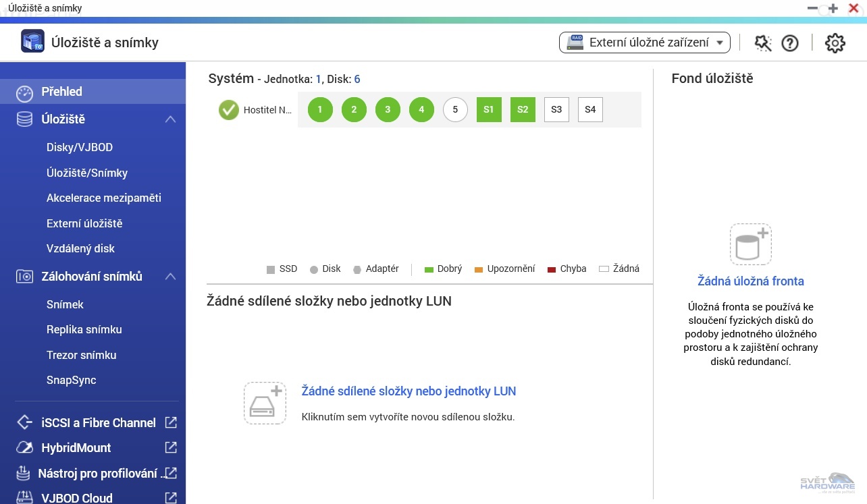Image resolution: width=867 pixels, height=504 pixels.
Task: Collapse the Úložiště section
Action: (x=171, y=119)
